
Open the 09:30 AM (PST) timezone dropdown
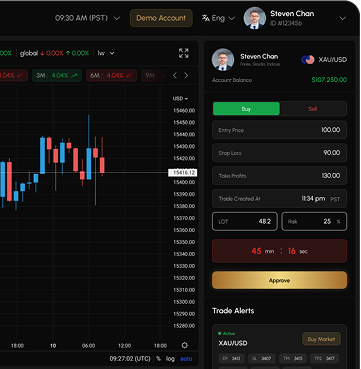pos(88,18)
